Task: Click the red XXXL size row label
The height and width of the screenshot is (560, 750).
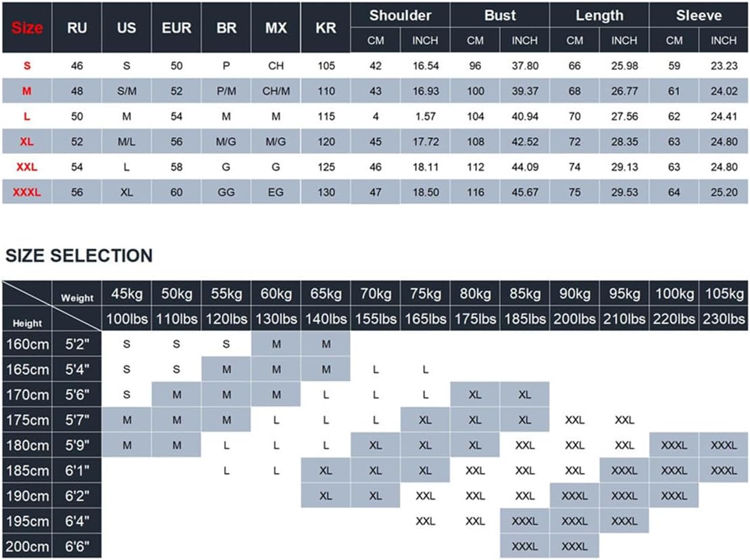Action: point(27,193)
